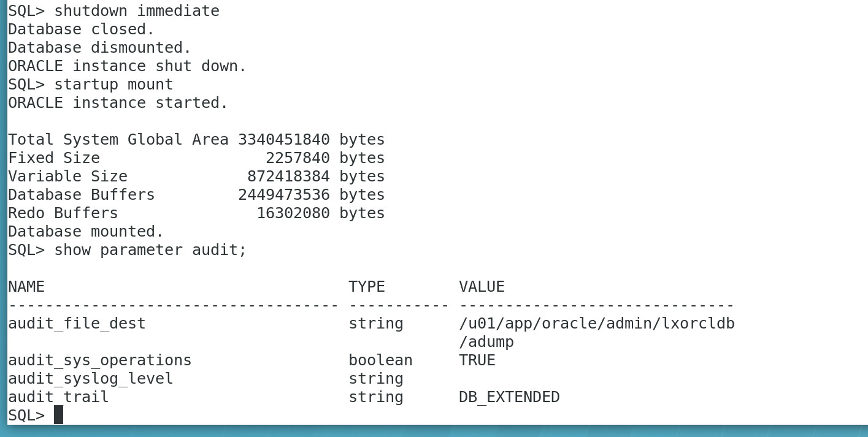Screen dimensions: 868x437
Task: Click the TYPE column header
Action: coord(367,287)
